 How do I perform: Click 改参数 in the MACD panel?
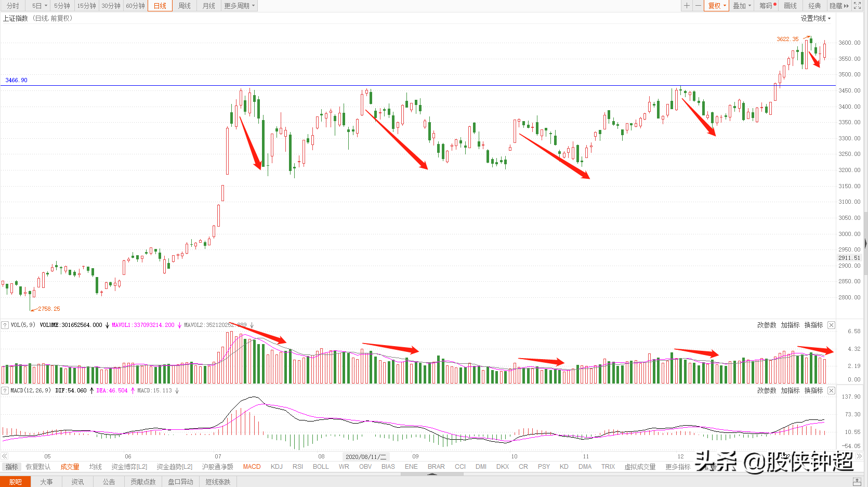coord(767,390)
